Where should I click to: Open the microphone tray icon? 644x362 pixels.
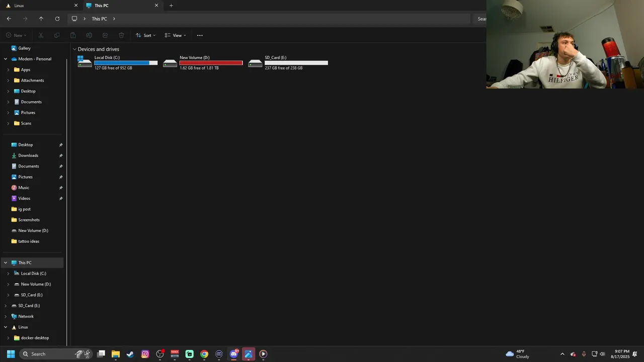(x=584, y=354)
